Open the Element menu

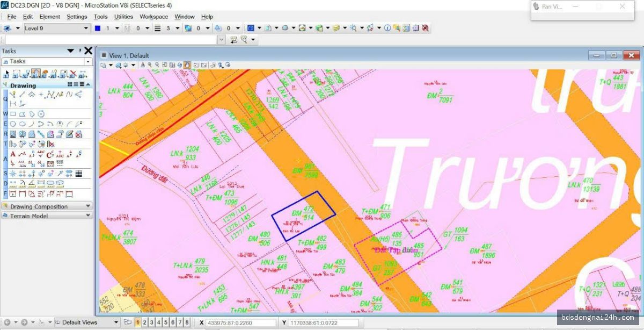click(50, 17)
